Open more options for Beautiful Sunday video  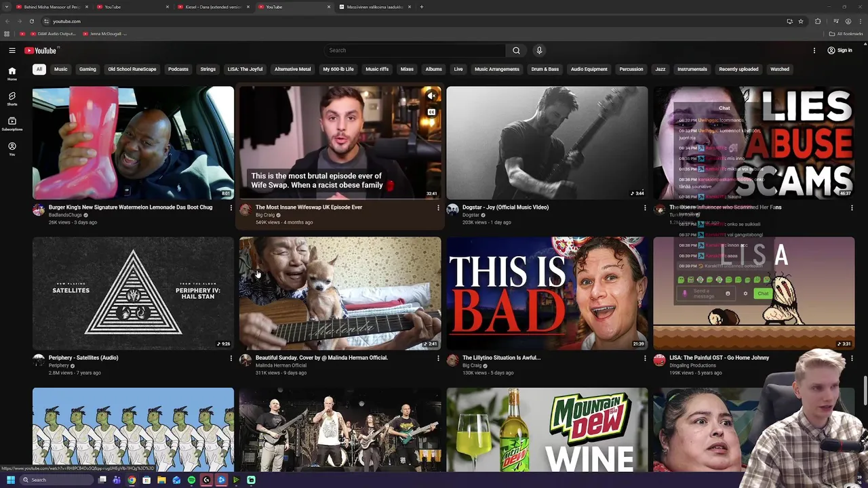click(x=438, y=359)
